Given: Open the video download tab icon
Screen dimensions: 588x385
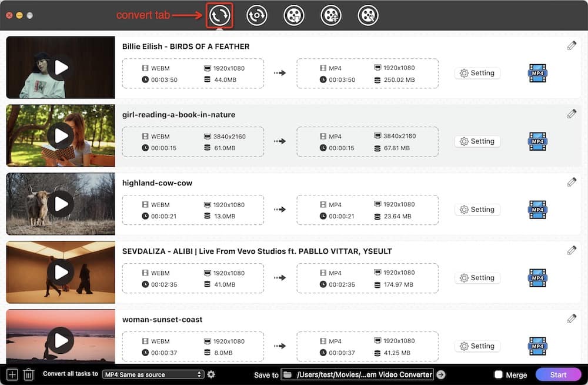Looking at the screenshot, I should [294, 15].
